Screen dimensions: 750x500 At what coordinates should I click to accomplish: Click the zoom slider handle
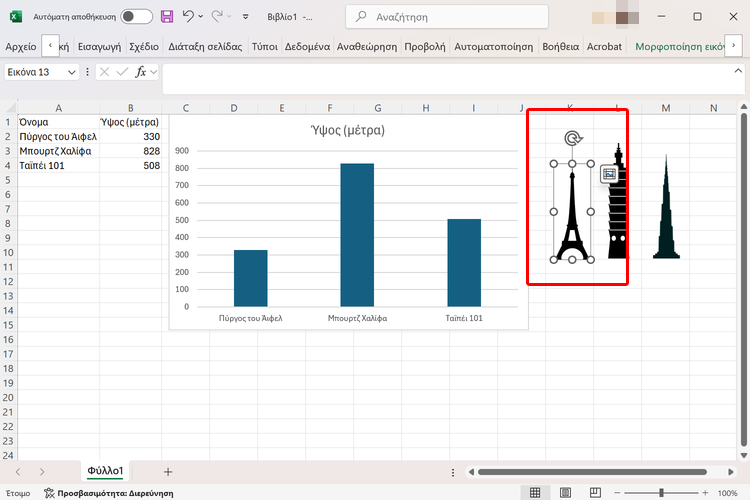pos(662,493)
